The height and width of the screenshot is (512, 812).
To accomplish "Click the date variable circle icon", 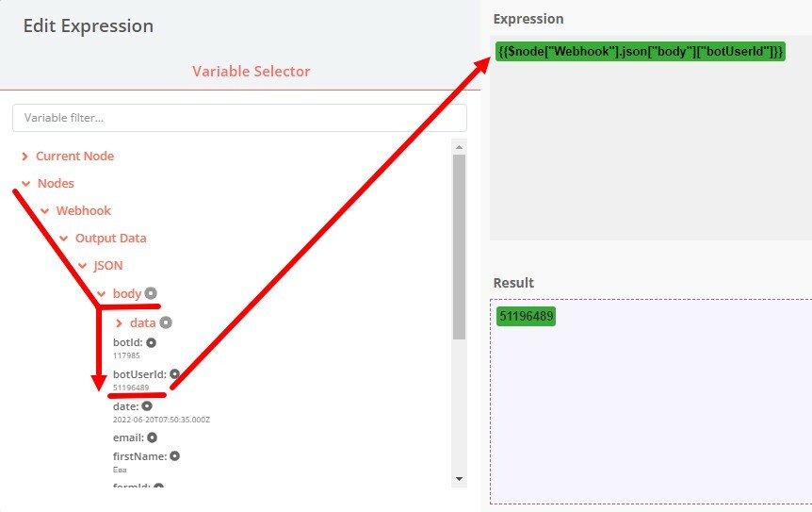I will 146,406.
